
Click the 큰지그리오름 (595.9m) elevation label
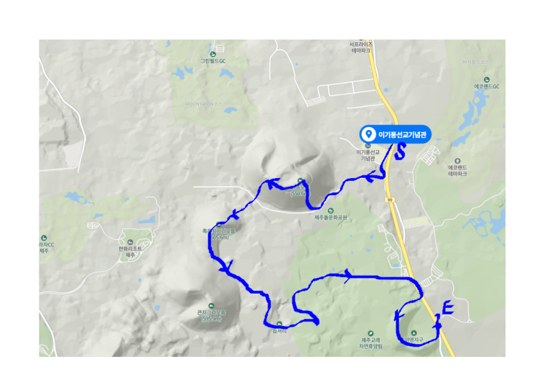[211, 316]
